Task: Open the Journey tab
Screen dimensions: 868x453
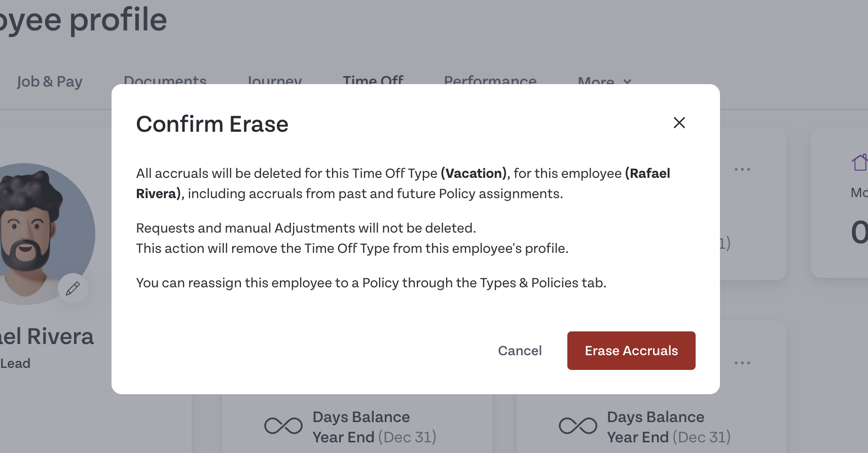Action: click(274, 81)
